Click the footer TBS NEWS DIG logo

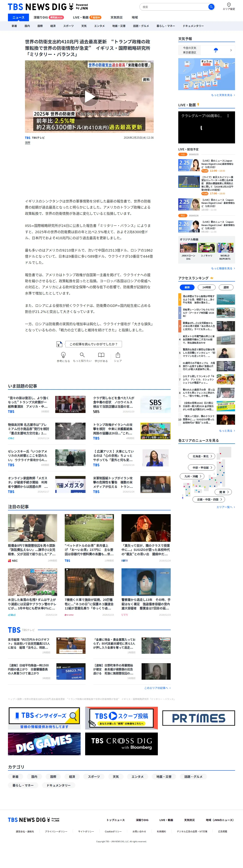click(34, 820)
